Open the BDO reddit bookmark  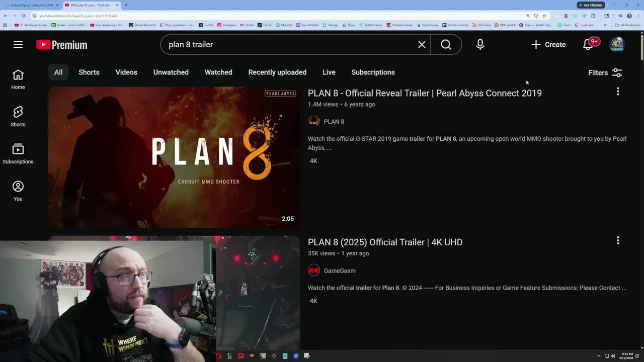tap(505, 25)
